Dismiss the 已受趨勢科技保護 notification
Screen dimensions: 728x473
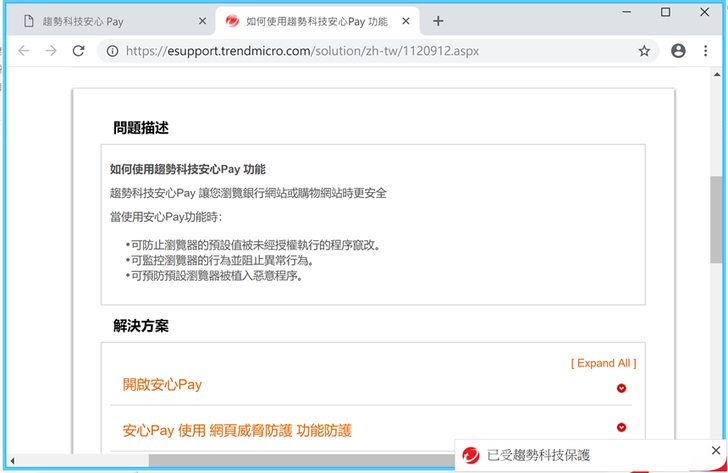[x=715, y=450]
